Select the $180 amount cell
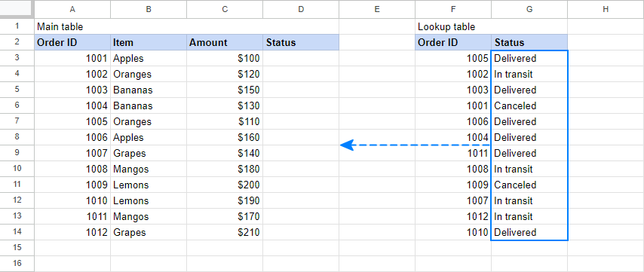Image resolution: width=644 pixels, height=272 pixels. pyautogui.click(x=225, y=169)
